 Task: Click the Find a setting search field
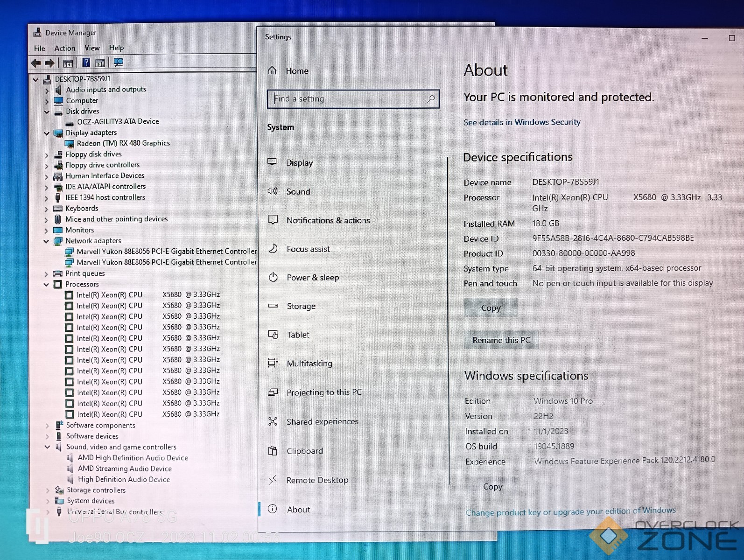point(353,98)
